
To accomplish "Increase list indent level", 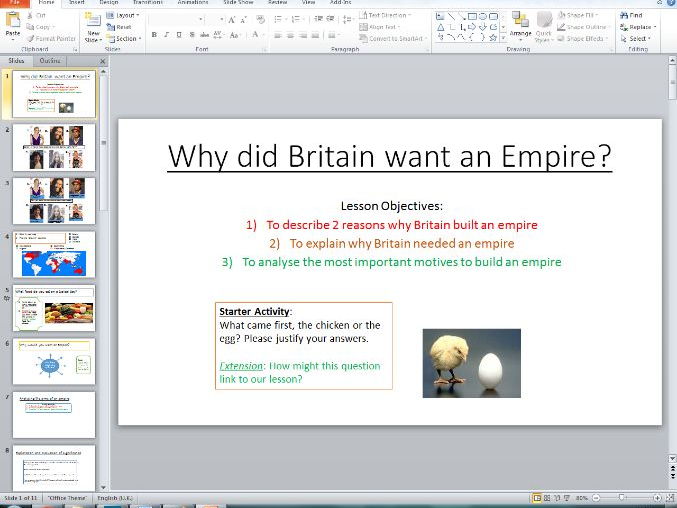I will point(330,19).
